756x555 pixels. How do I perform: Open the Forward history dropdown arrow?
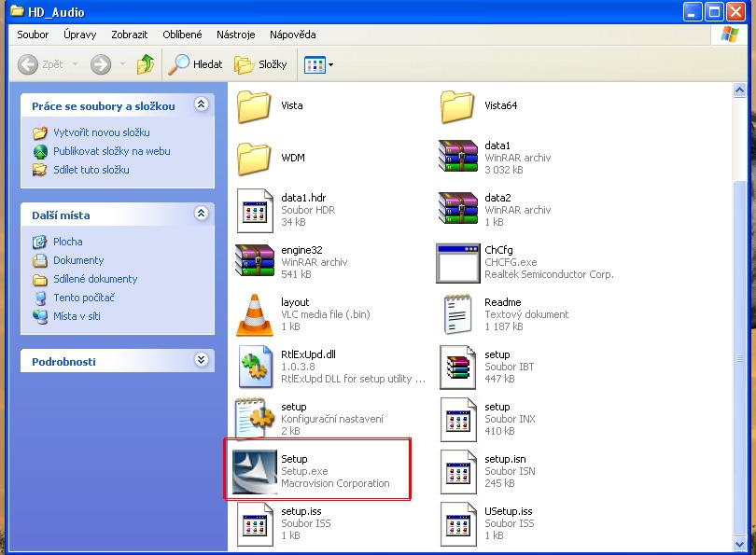[123, 64]
